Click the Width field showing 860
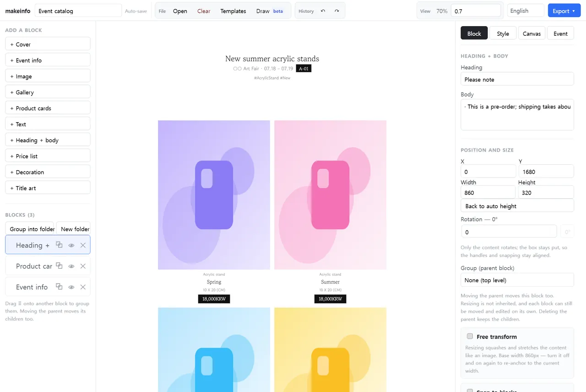The width and height of the screenshot is (586, 392). 488,193
